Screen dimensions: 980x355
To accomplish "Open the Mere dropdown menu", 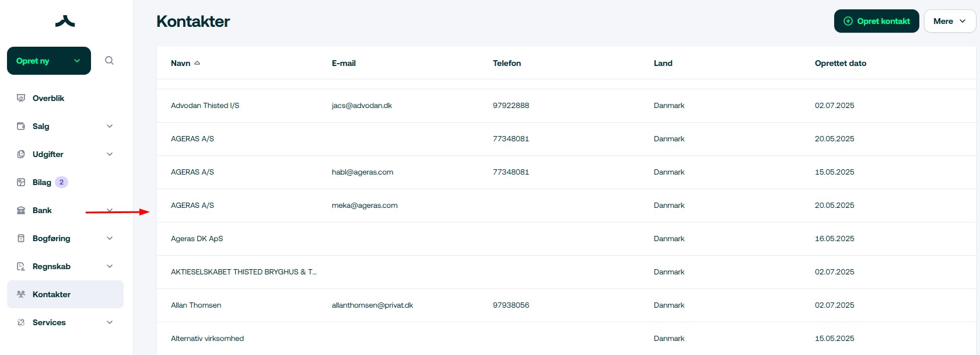I will pyautogui.click(x=950, y=21).
